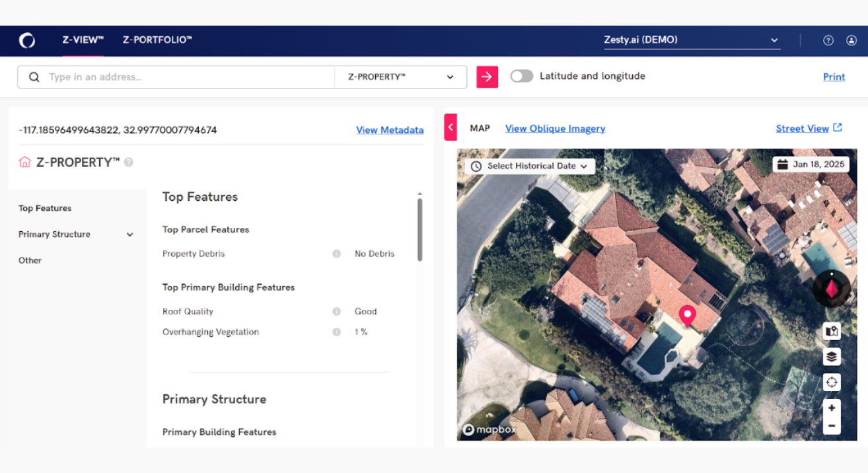
Task: Click the Street View external link icon
Action: click(838, 127)
